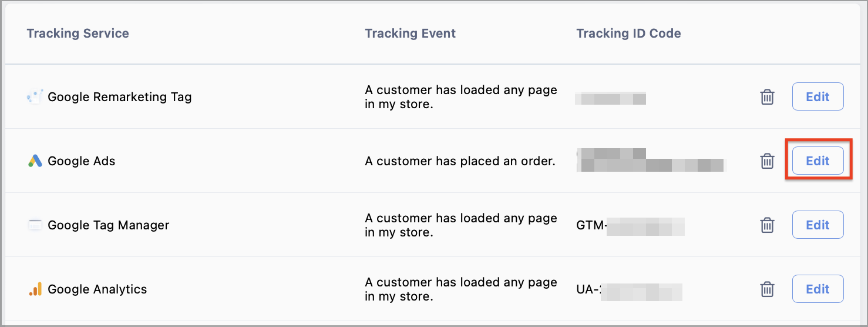The height and width of the screenshot is (327, 868).
Task: Delete the Google Remarketing Tag entry
Action: coord(767,97)
